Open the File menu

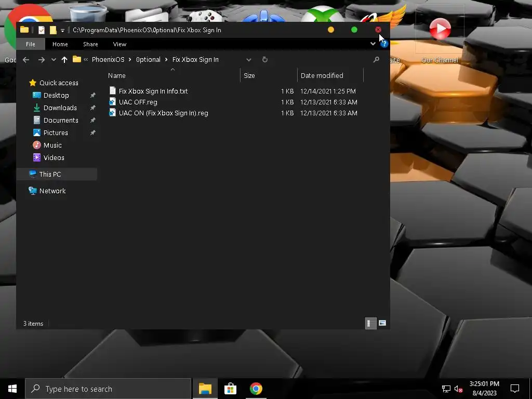(x=31, y=44)
